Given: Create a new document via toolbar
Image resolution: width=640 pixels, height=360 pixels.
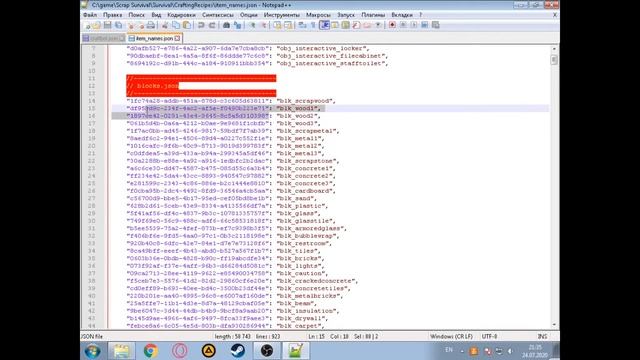Looking at the screenshot, I should [x=87, y=25].
